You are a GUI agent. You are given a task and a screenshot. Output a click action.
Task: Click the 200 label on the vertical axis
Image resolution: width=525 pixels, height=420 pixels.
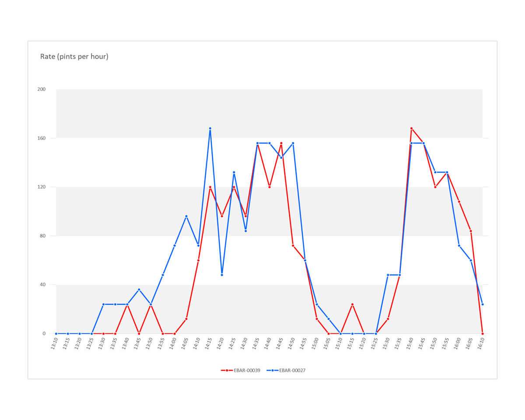[x=42, y=89]
